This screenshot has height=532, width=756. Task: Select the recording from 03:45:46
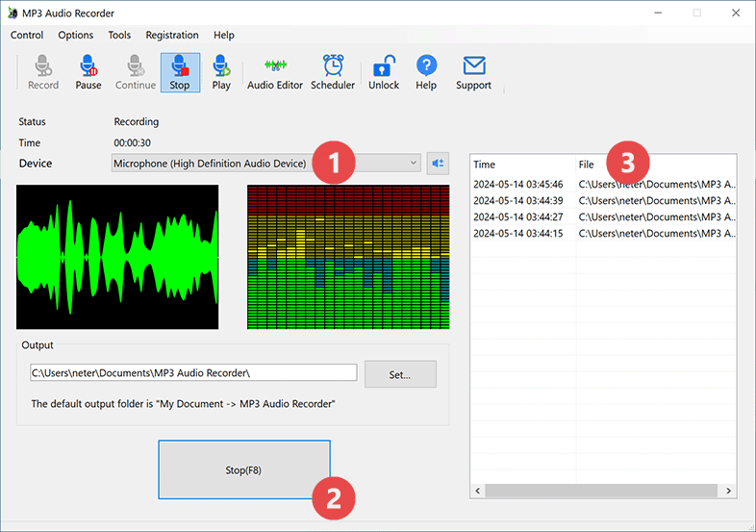[603, 185]
